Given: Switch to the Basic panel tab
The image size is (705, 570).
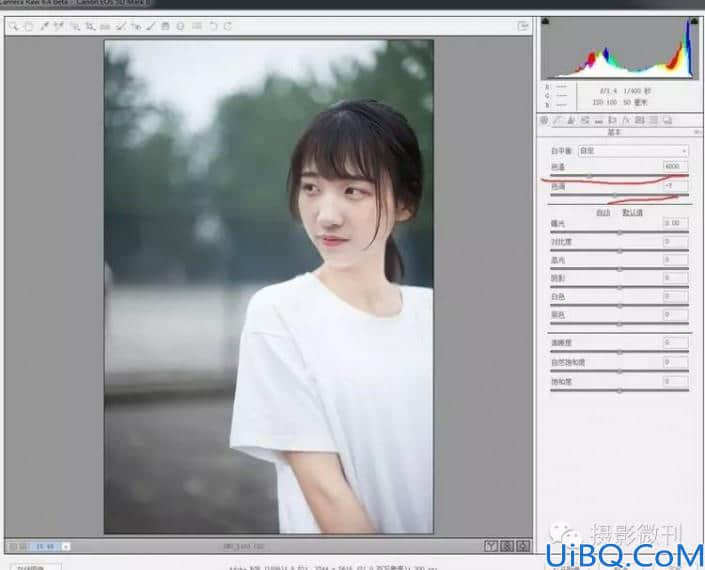Looking at the screenshot, I should click(544, 120).
